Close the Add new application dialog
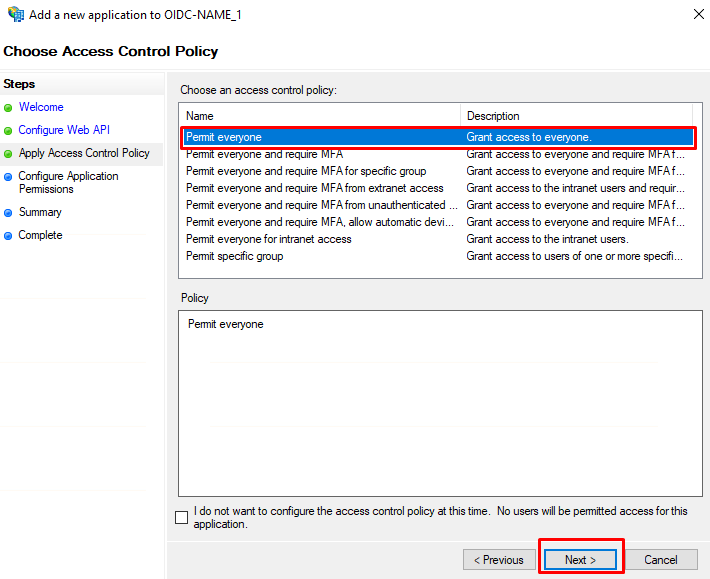The image size is (710, 579). click(x=699, y=14)
